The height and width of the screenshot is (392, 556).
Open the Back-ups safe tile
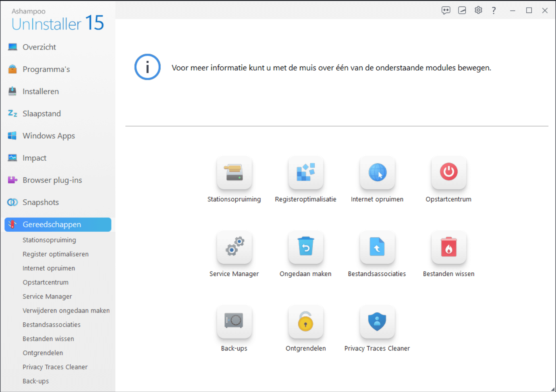[x=234, y=321]
